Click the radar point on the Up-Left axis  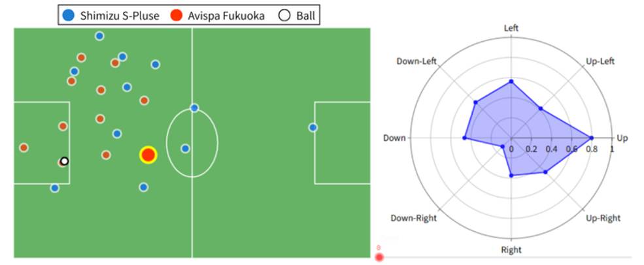pos(540,108)
